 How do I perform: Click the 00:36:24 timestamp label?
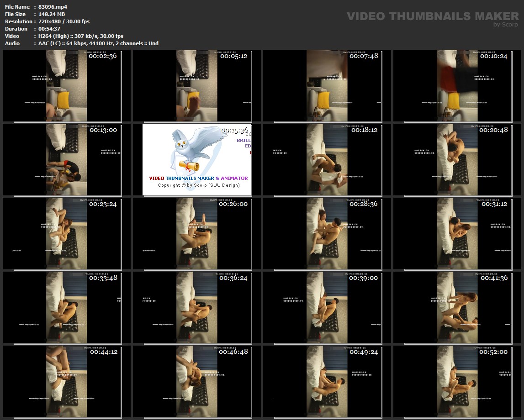(x=233, y=278)
